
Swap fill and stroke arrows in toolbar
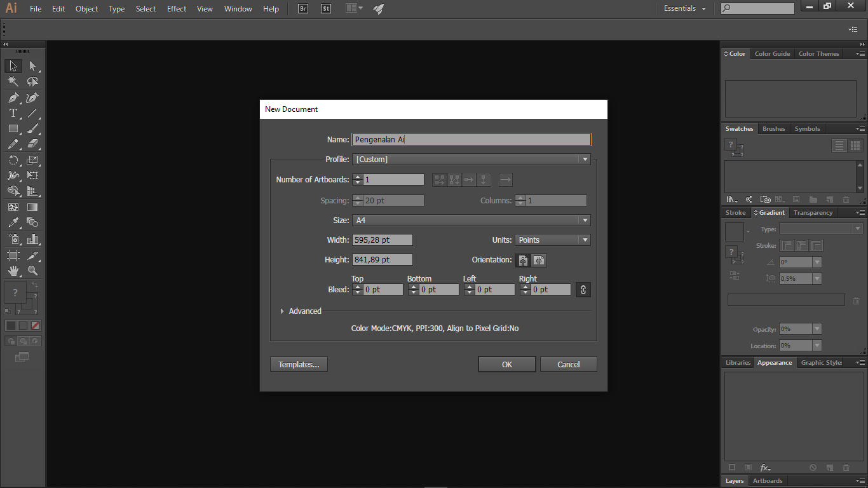click(35, 285)
